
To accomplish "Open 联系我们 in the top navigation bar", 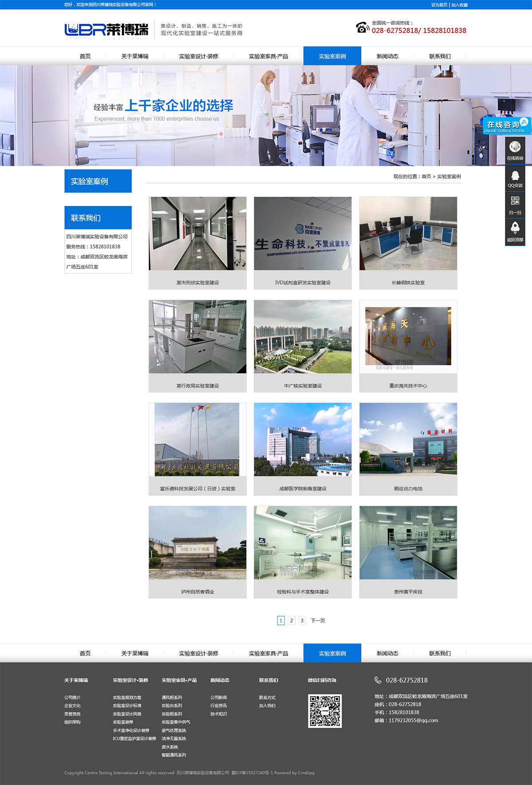I will [440, 56].
